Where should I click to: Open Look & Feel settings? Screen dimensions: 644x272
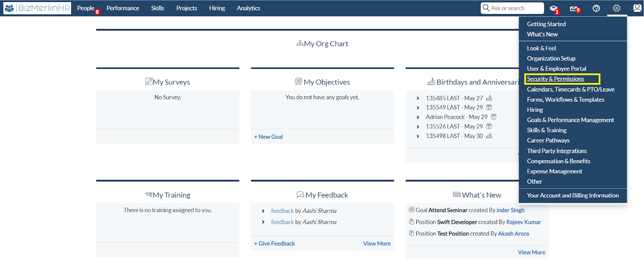(541, 48)
